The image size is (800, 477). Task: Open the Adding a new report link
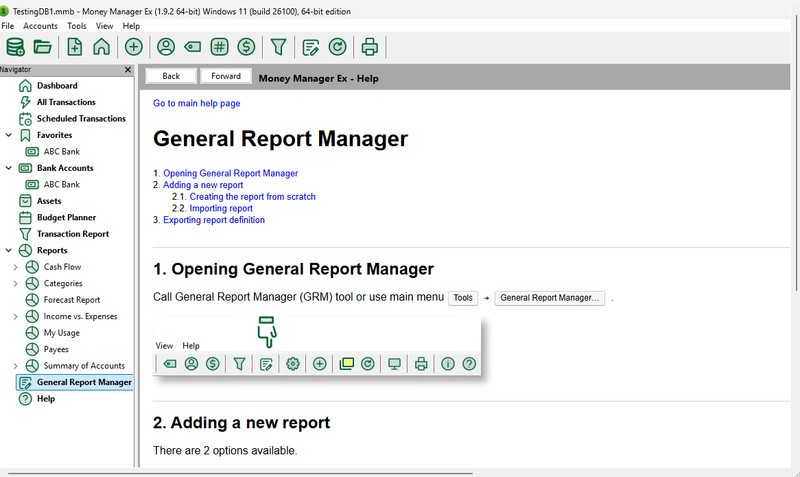(203, 185)
